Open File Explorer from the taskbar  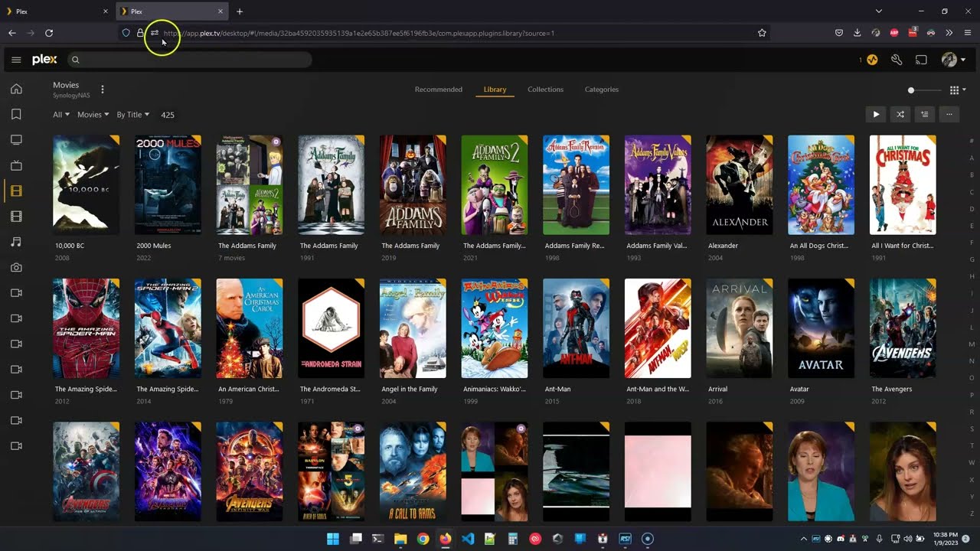[x=400, y=539]
